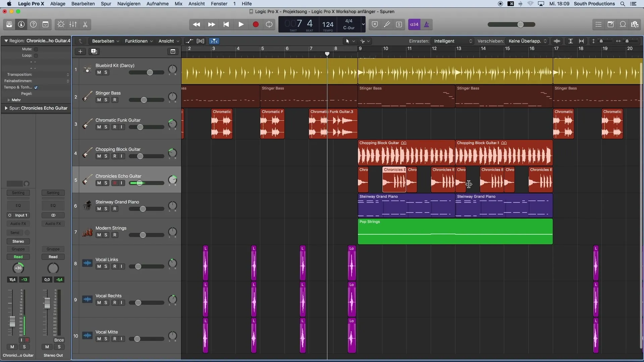Solo the Chromatic Funk Guitar track
This screenshot has height=362, width=644.
pos(105,127)
